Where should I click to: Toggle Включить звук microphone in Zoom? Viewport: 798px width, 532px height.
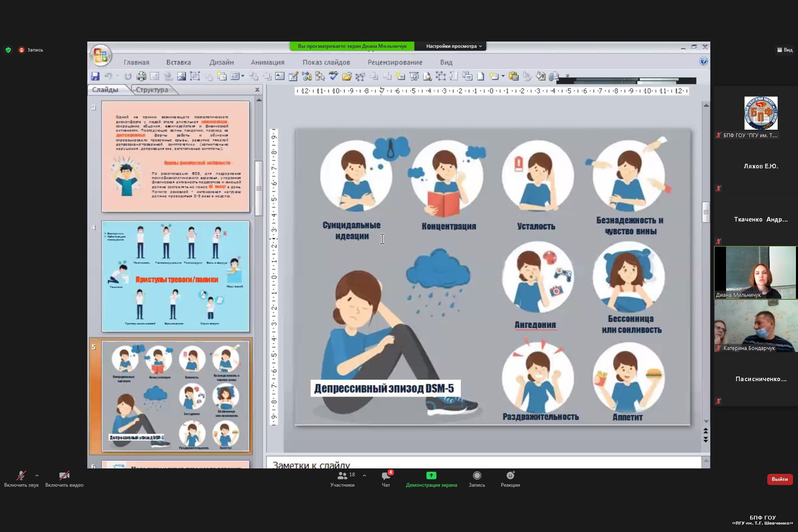coord(21,479)
